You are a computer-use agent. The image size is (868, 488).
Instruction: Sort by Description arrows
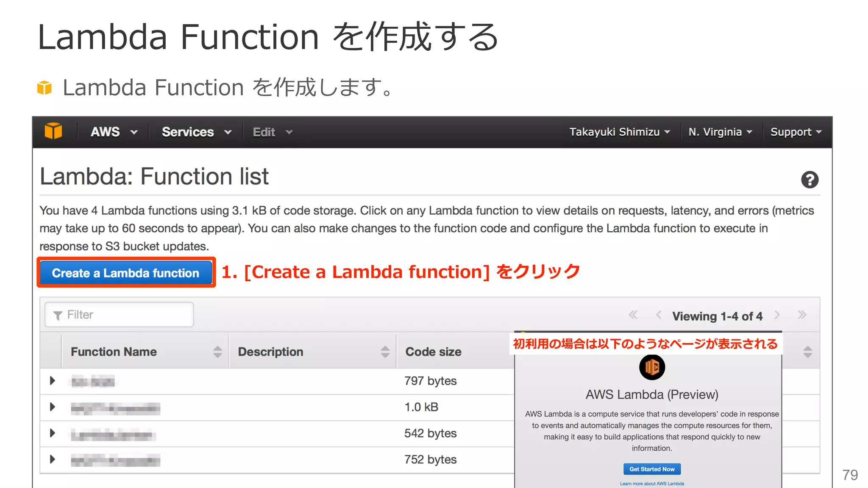[385, 352]
